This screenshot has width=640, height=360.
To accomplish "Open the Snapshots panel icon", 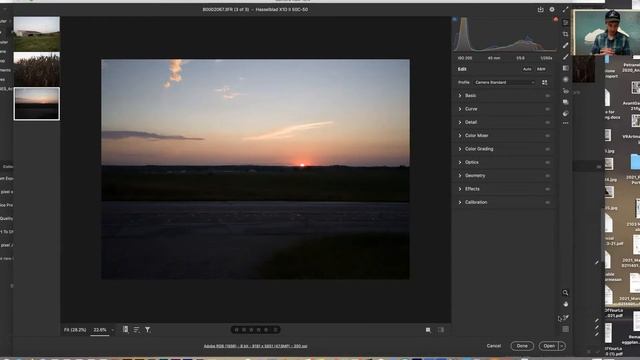I will (x=565, y=102).
